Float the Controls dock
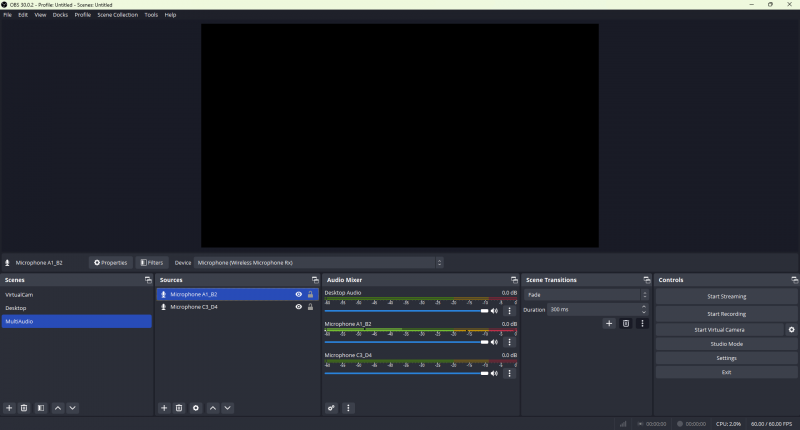800x430 pixels. pyautogui.click(x=794, y=280)
